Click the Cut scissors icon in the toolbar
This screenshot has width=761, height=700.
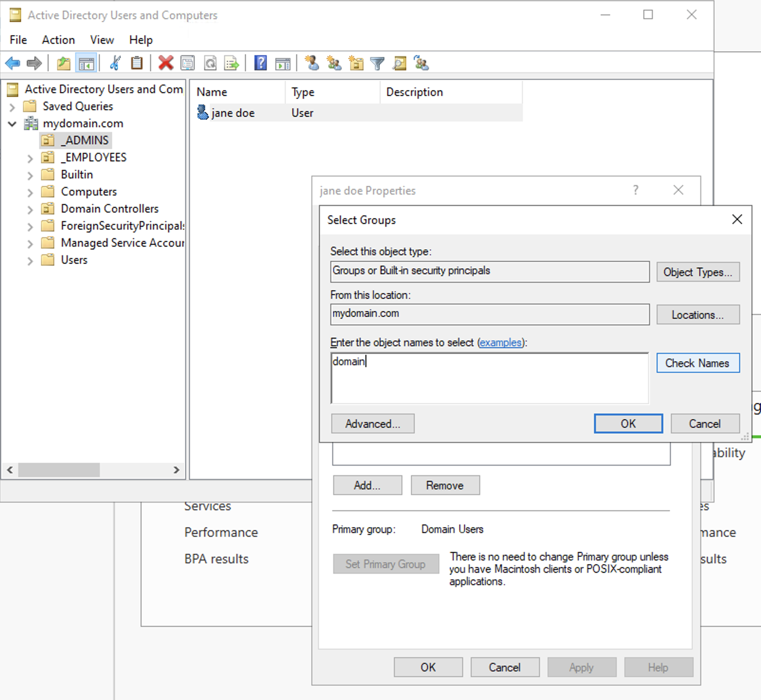pyautogui.click(x=115, y=63)
